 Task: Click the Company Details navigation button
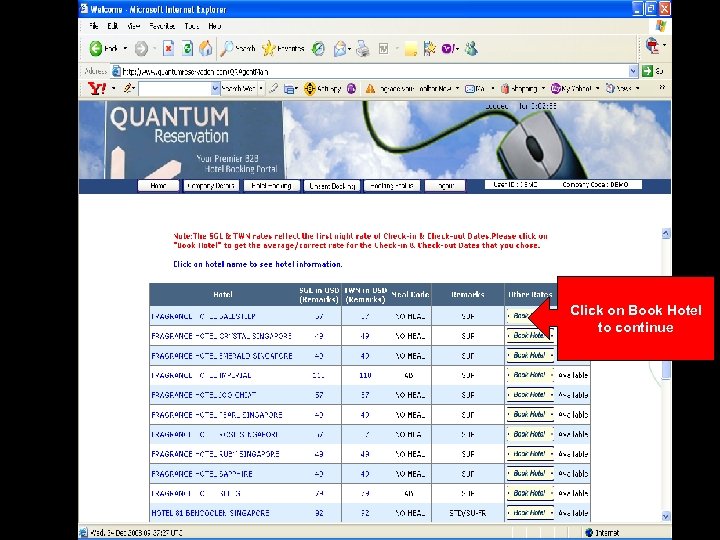coord(211,186)
